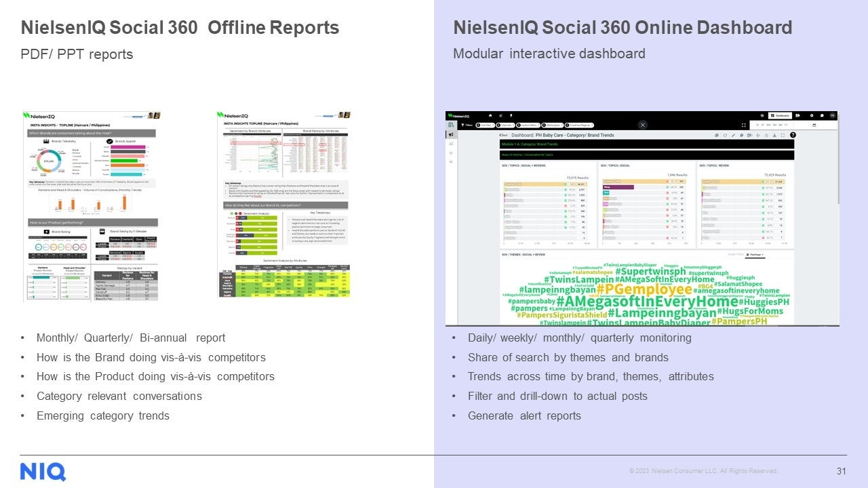Click the 'Filter and drill-down to actual posts' bullet

point(557,396)
